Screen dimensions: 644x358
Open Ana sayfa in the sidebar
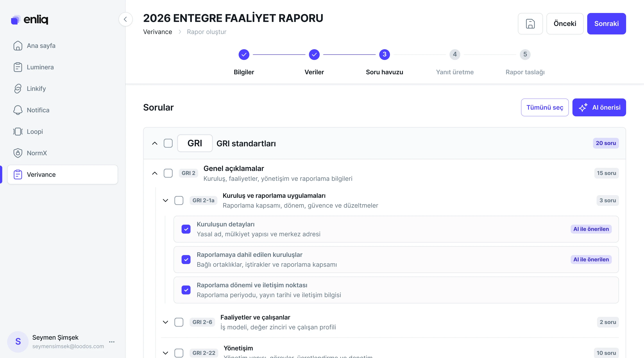click(x=63, y=46)
